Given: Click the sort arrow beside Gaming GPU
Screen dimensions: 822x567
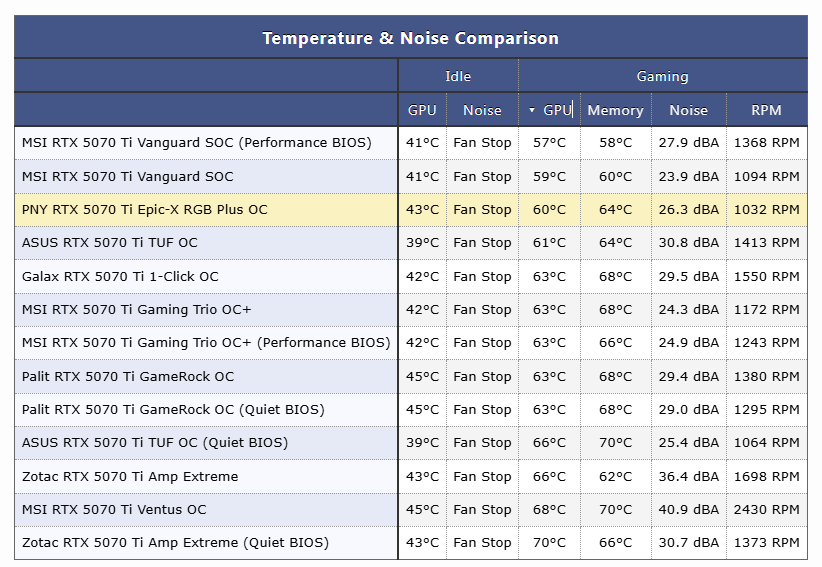Looking at the screenshot, I should tap(532, 110).
